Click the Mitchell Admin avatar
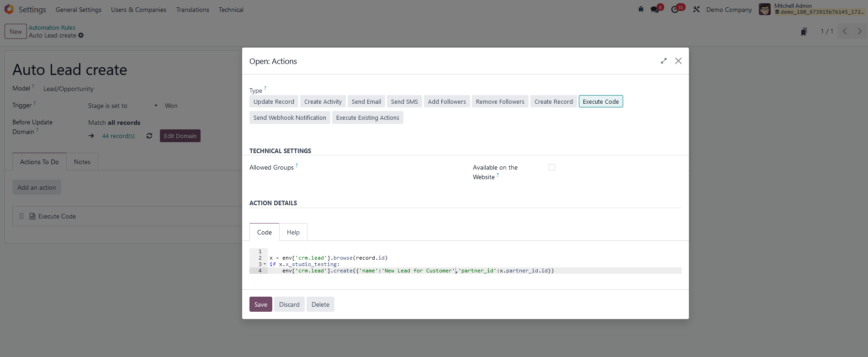This screenshot has width=868, height=357. 765,9
